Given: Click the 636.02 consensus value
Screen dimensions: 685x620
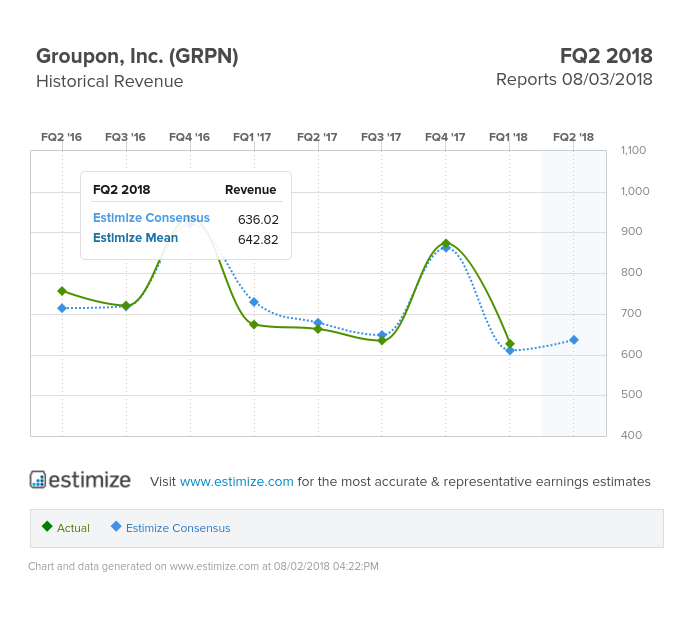Looking at the screenshot, I should [x=258, y=219].
